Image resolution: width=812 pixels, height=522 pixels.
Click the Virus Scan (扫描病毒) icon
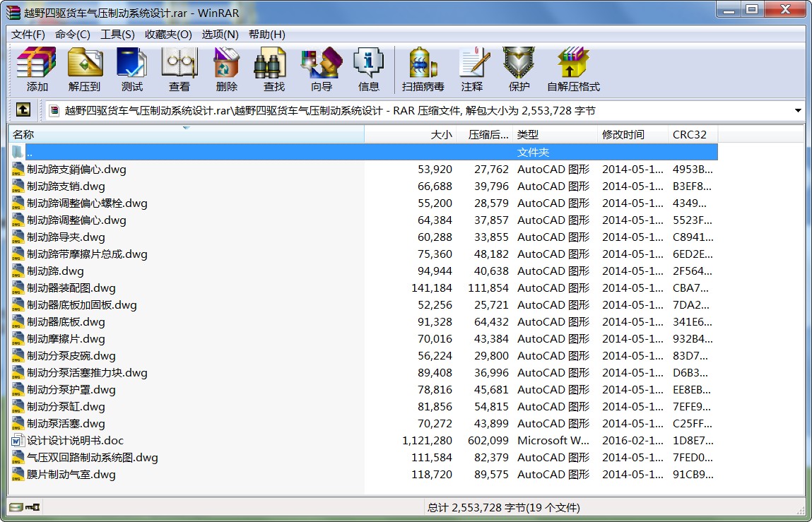click(x=423, y=69)
